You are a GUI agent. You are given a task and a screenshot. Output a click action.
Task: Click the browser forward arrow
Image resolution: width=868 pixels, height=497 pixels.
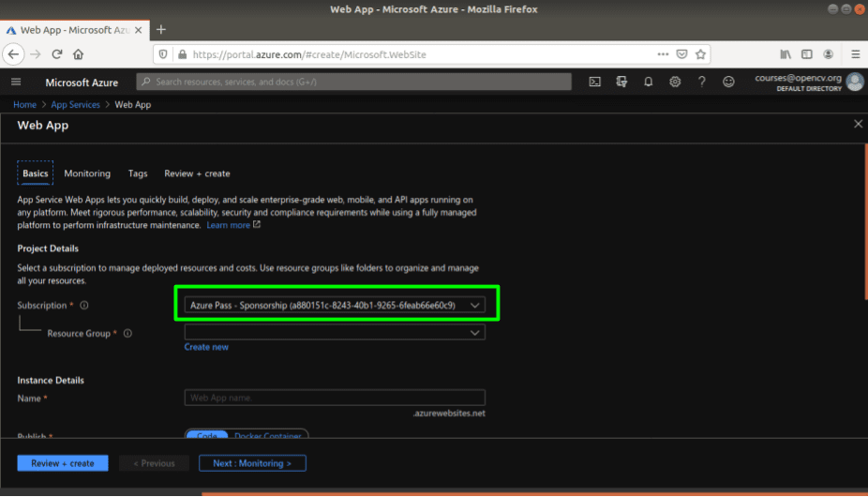36,54
